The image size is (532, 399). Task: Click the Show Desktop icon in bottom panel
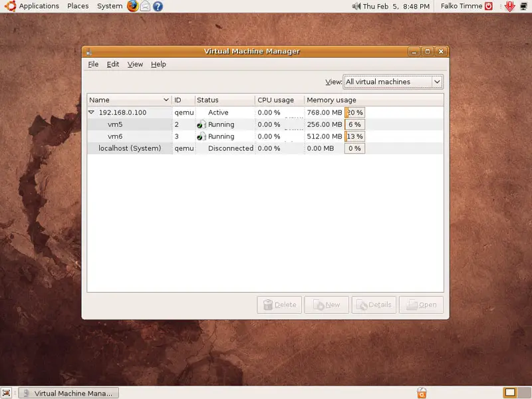coord(7,393)
